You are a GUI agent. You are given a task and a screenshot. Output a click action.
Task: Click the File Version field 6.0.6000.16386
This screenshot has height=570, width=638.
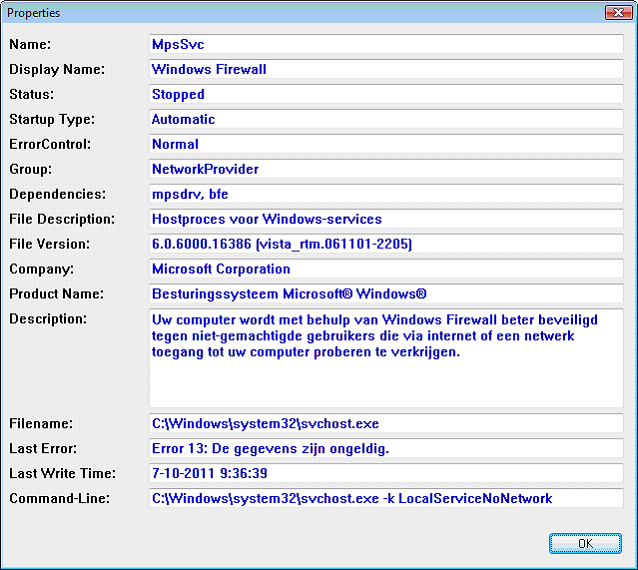386,244
